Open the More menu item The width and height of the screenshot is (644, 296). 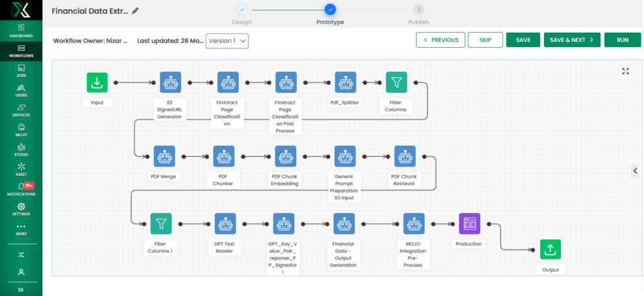coord(21,229)
